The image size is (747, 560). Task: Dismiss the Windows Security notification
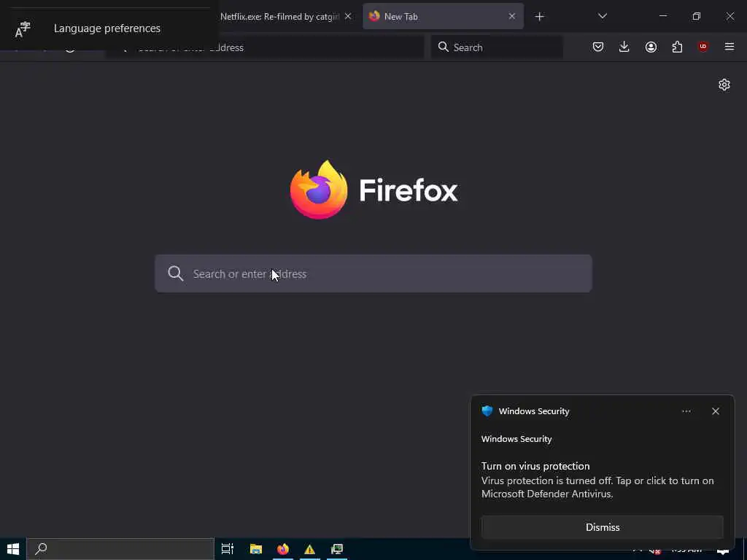tap(602, 527)
